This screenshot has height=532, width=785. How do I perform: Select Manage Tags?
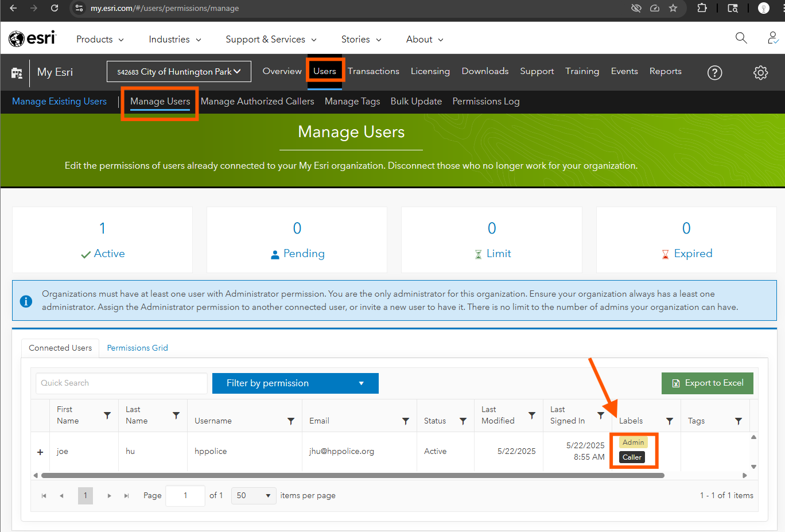[x=352, y=102]
